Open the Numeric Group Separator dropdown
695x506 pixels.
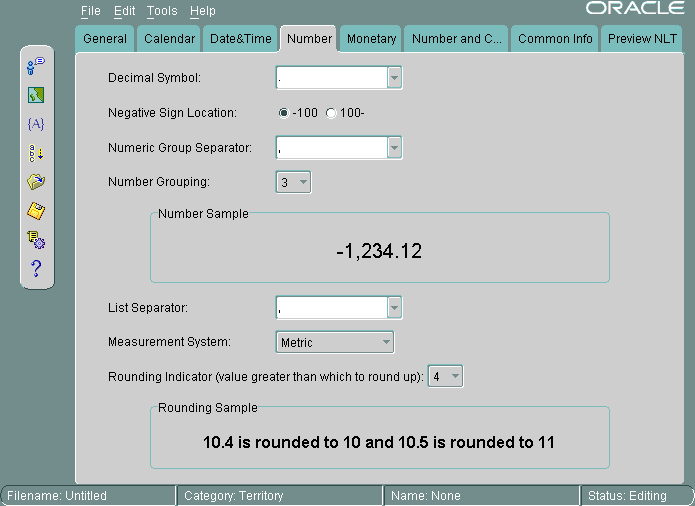pyautogui.click(x=394, y=148)
